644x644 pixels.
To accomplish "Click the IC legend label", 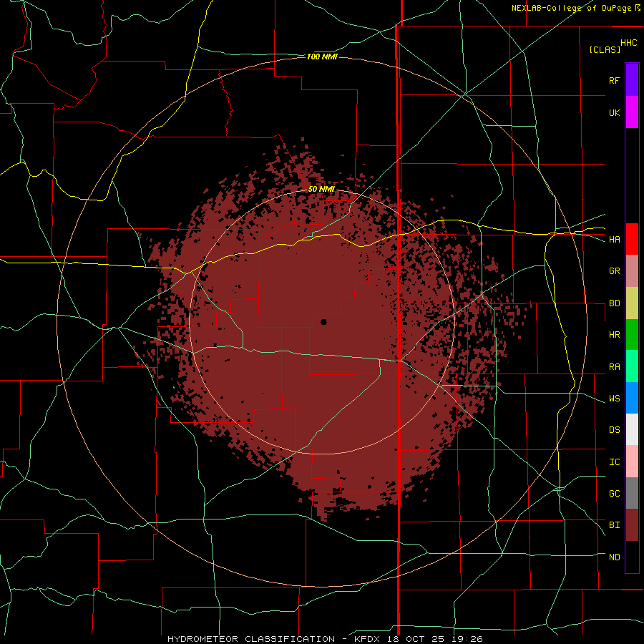I will 614,462.
